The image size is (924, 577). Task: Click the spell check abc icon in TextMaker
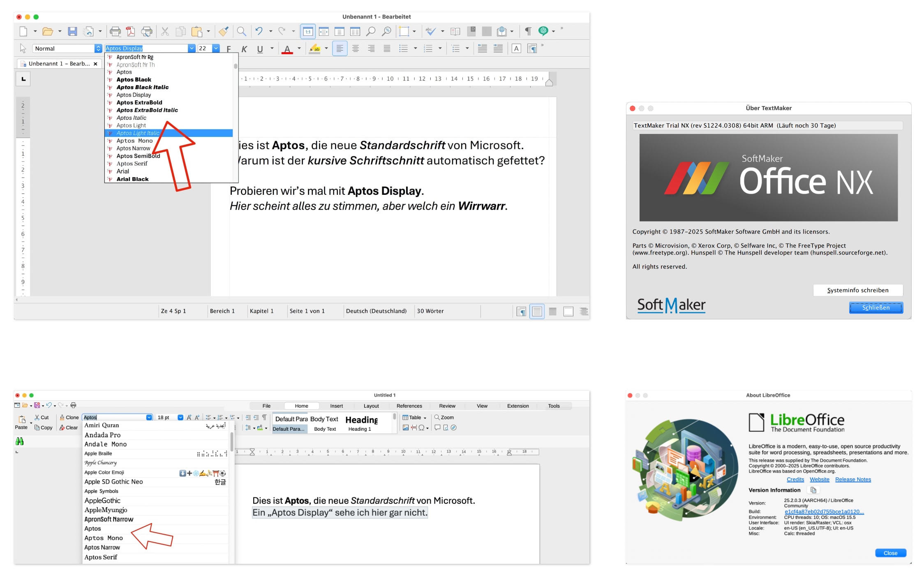[430, 31]
